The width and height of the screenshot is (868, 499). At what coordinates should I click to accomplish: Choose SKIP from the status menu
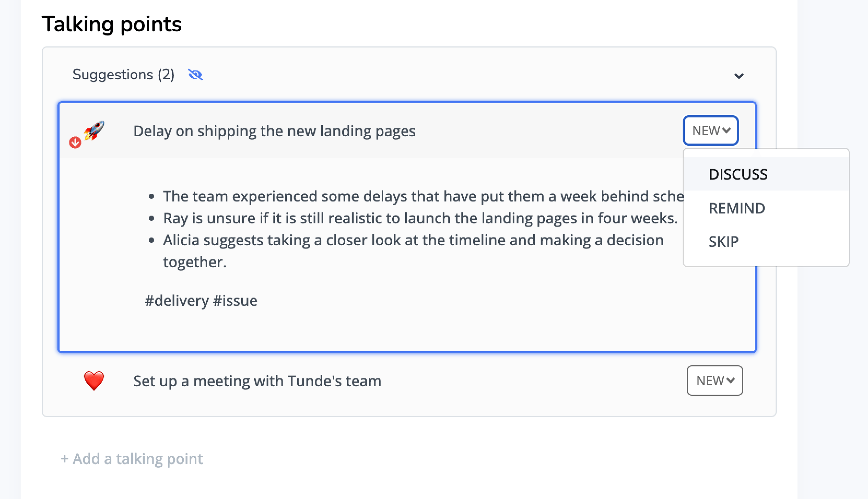click(723, 242)
